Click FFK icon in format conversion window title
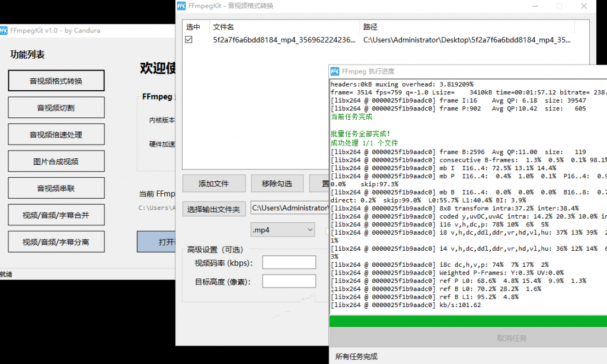Viewport: 607px width, 364px height. click(181, 6)
